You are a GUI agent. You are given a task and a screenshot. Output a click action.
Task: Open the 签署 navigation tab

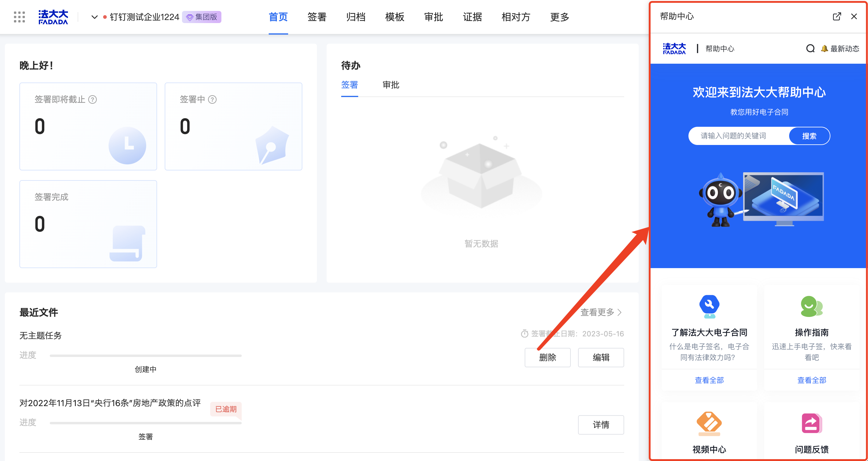[x=317, y=17]
